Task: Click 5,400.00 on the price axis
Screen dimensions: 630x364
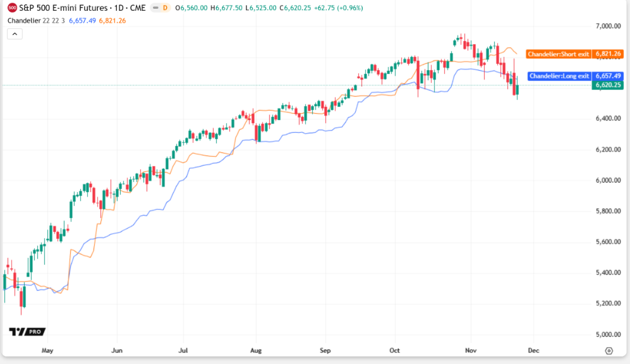Action: coord(609,273)
